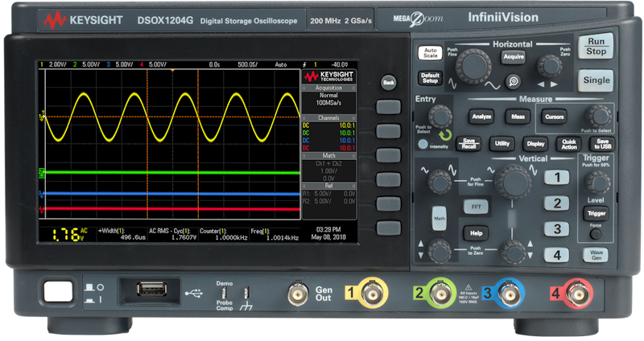Push the Math scale knob above Math key
The height and width of the screenshot is (341, 644).
coord(440,182)
